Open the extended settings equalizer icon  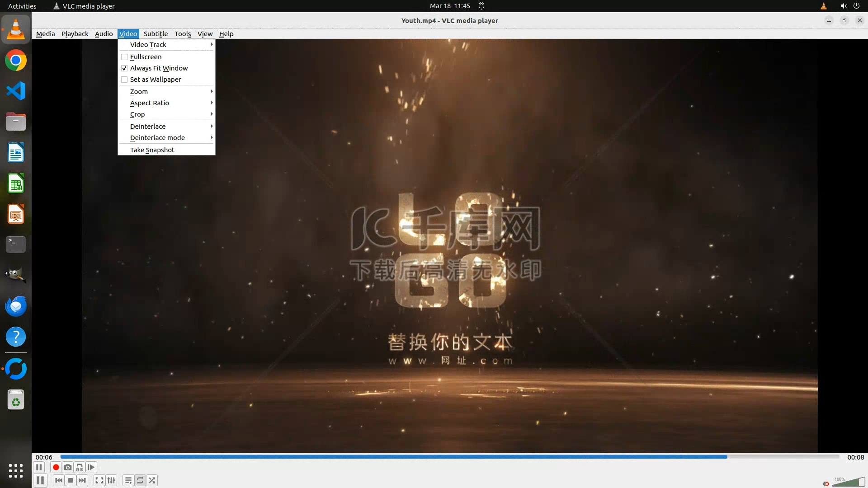[x=111, y=480]
